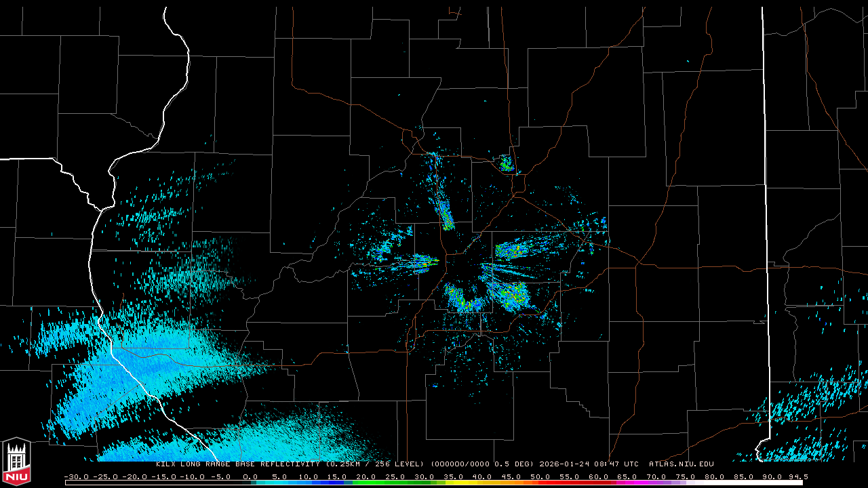Screen dimensions: 868x488
Task: Click the small isolated echo cluster north of radar
Action: [506, 163]
